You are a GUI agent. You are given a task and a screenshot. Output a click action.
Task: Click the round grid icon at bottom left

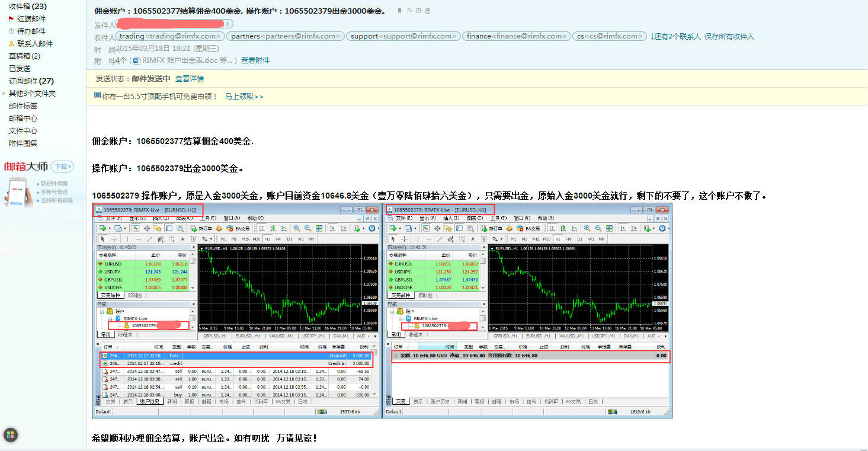11,436
